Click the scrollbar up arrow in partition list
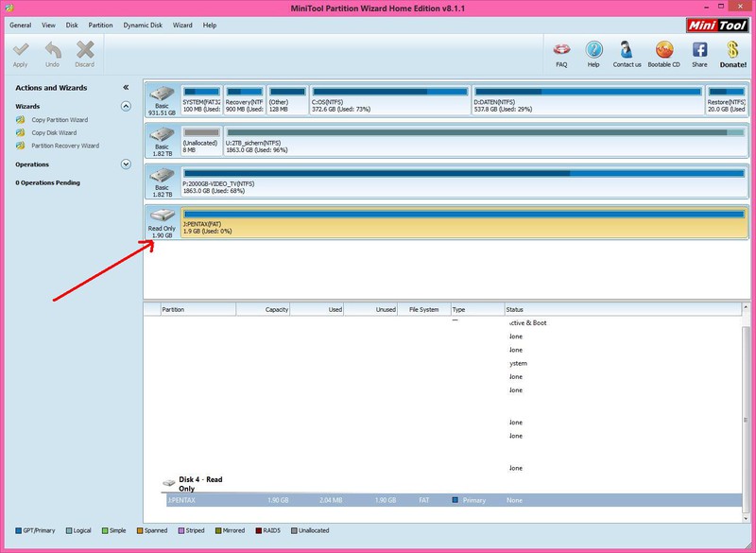The height and width of the screenshot is (553, 756). (746, 307)
